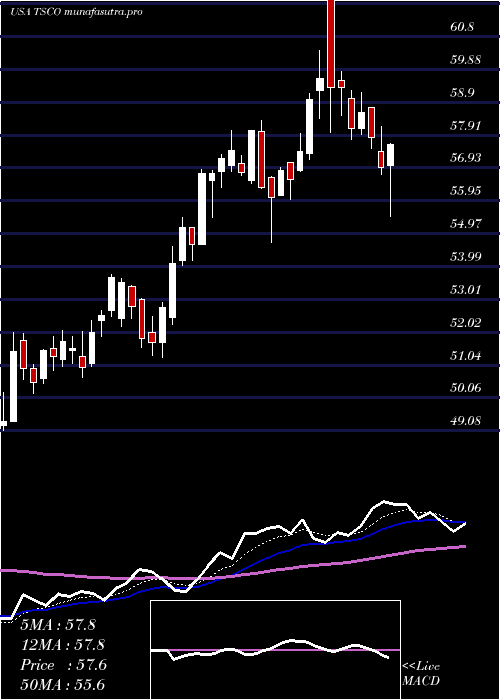Select the 51.04 price axis label

tap(466, 356)
